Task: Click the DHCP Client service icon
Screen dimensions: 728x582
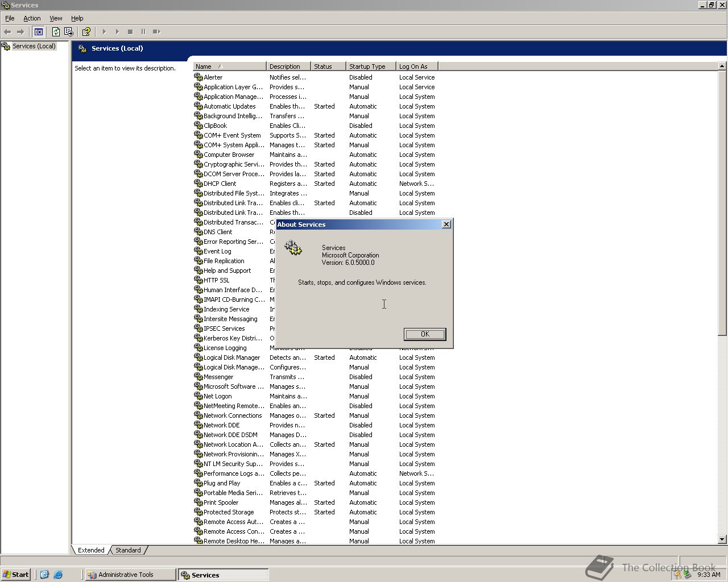Action: [198, 183]
